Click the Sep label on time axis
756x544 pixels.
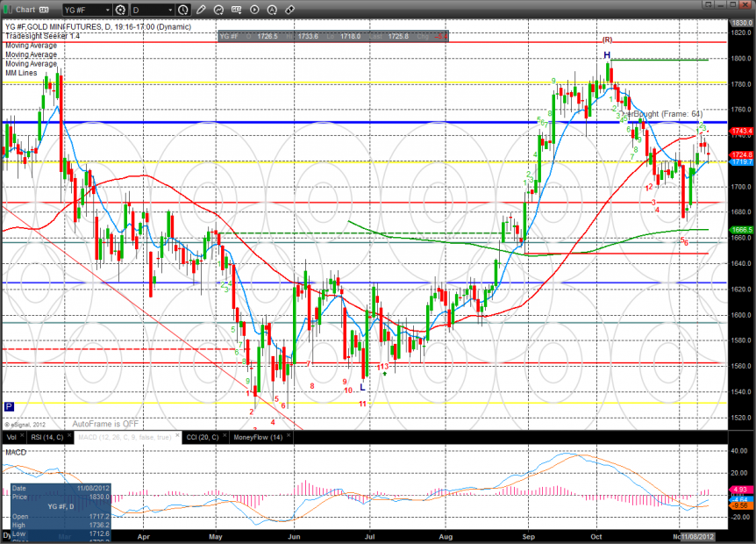[x=529, y=537]
